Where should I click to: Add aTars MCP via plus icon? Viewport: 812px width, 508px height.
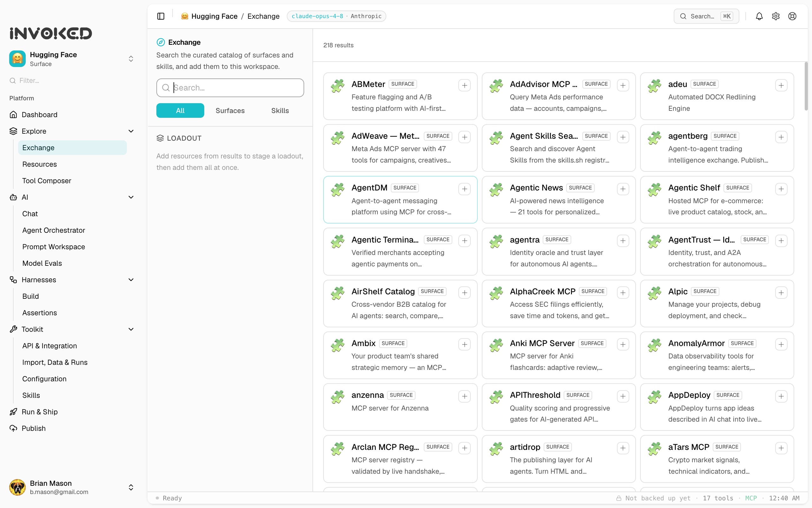pyautogui.click(x=781, y=448)
